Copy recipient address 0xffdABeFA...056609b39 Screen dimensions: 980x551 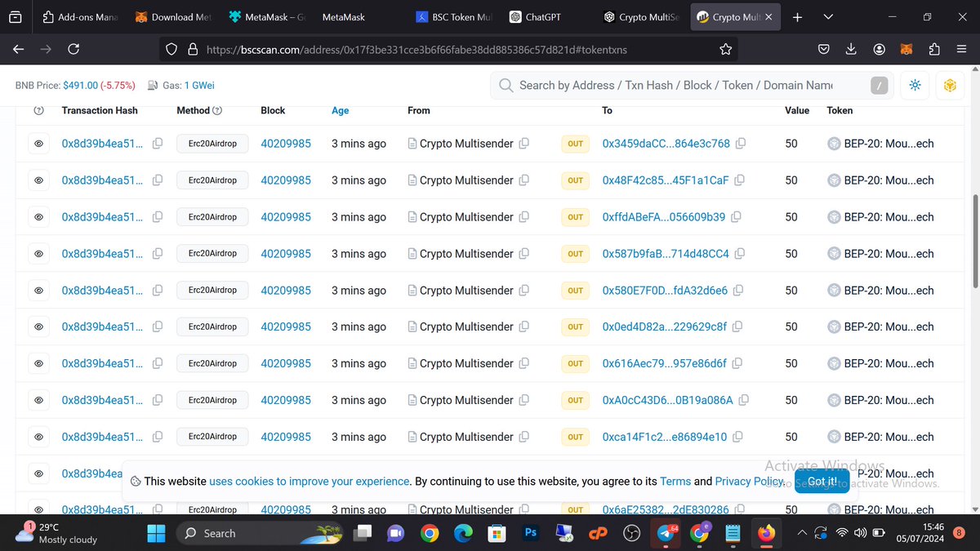(736, 217)
